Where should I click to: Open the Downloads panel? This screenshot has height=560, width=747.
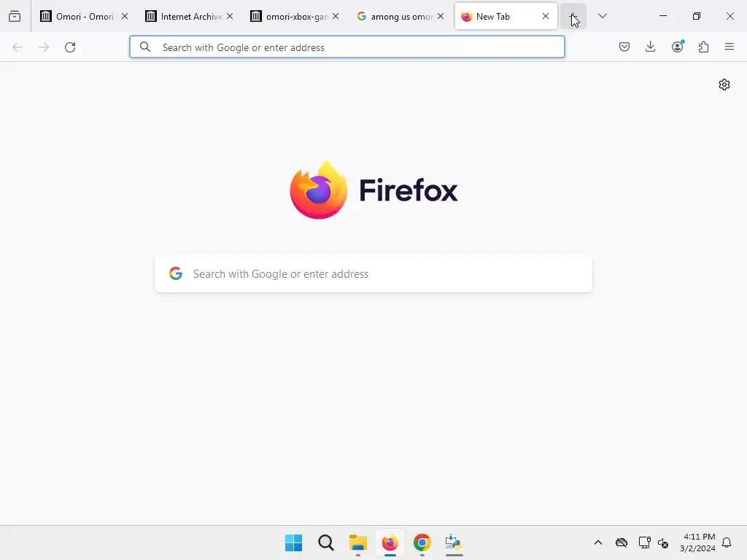(650, 47)
